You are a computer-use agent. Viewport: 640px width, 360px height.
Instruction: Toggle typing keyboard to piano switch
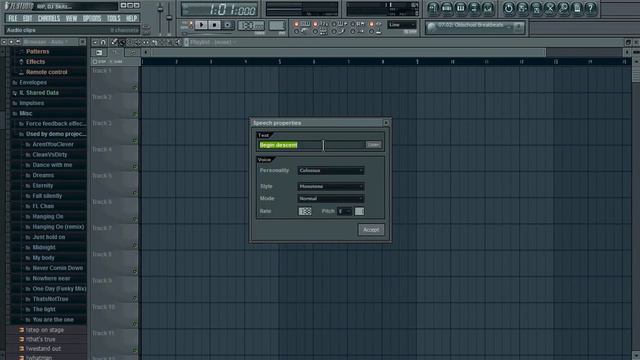point(297,24)
